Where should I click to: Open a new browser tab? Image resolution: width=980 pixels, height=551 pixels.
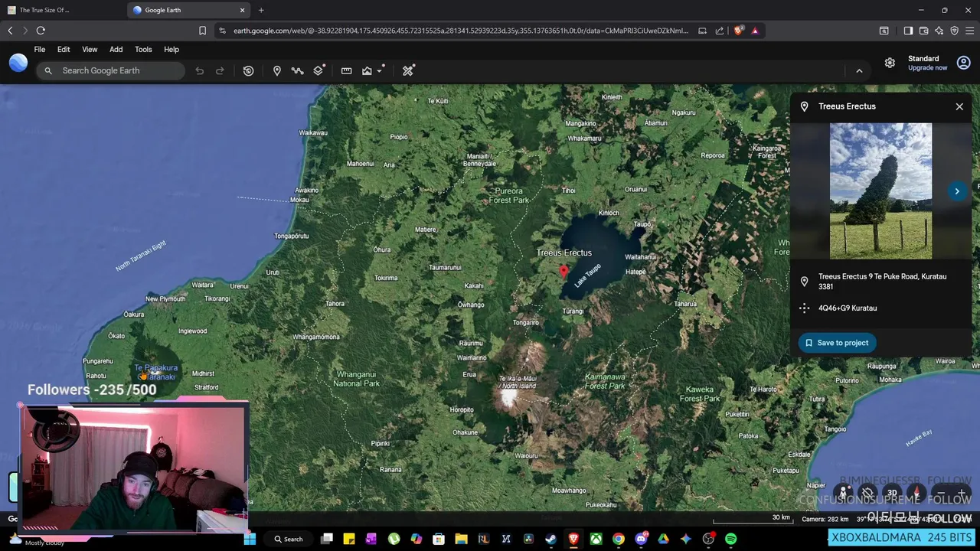(261, 10)
